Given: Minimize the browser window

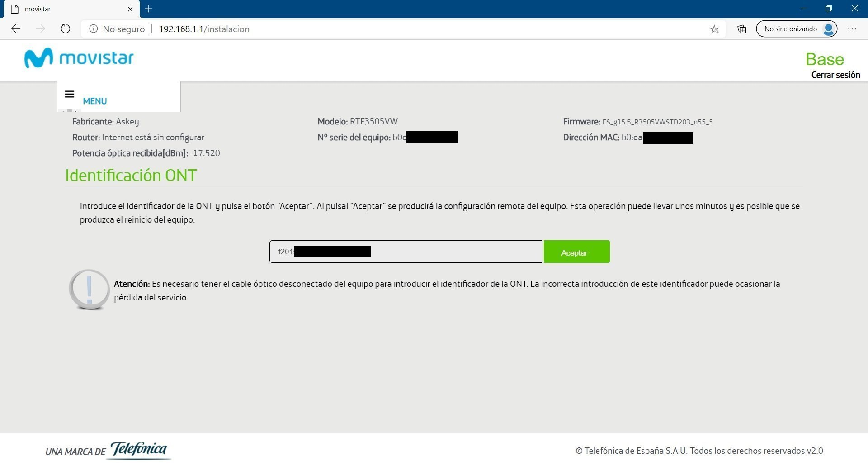Looking at the screenshot, I should [803, 9].
